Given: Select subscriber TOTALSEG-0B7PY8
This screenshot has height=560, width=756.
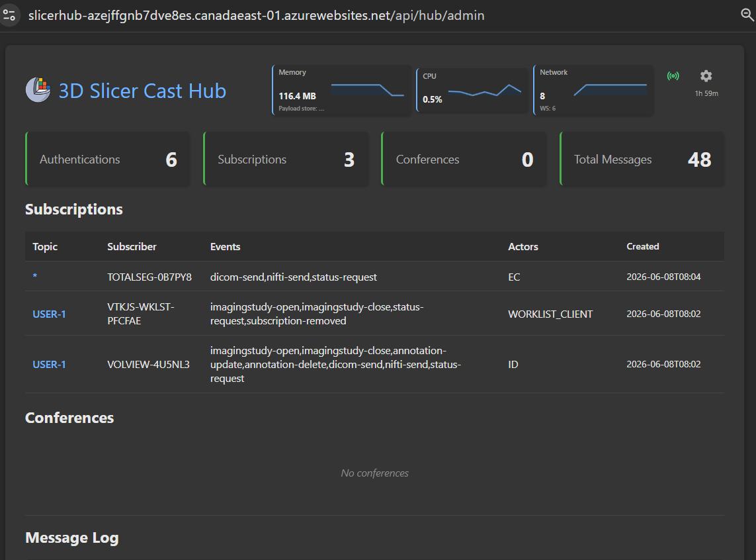Looking at the screenshot, I should [149, 277].
